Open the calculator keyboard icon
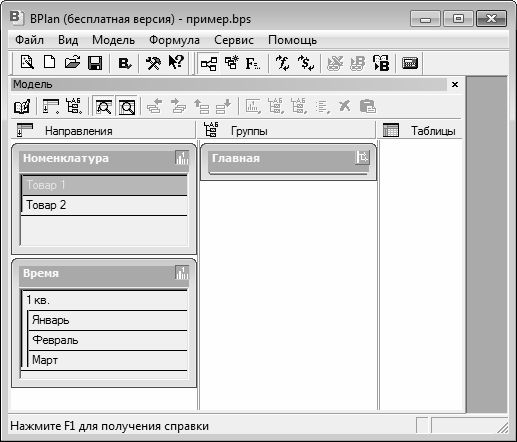The image size is (517, 442). 410,63
